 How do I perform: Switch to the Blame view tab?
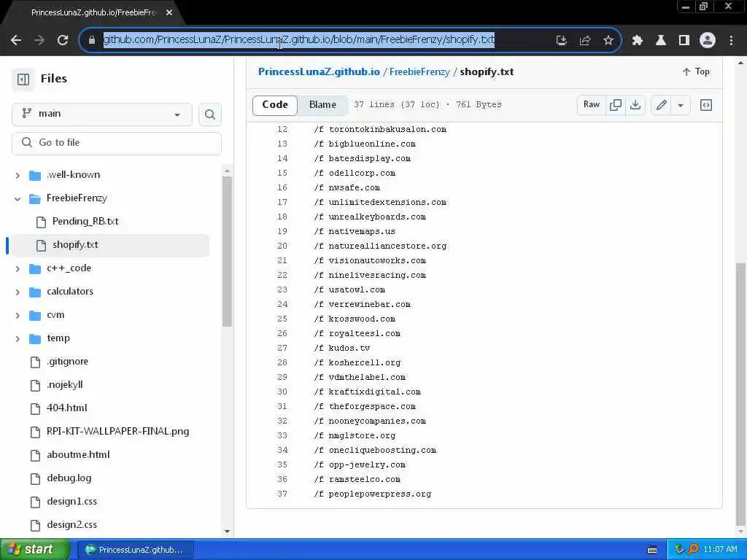[x=322, y=105]
